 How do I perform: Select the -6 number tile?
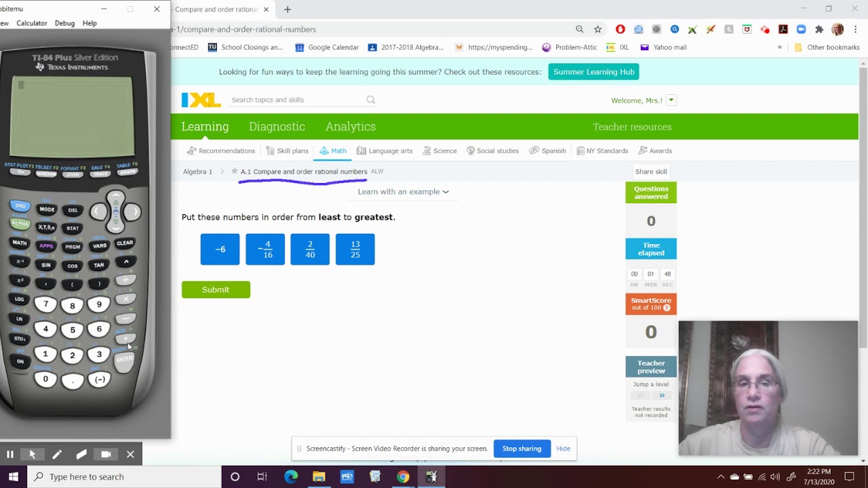[x=220, y=249]
